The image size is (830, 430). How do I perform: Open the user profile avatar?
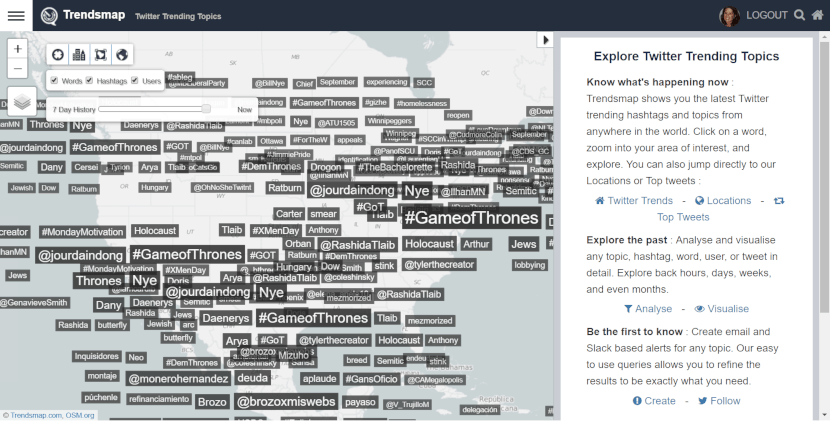coord(729,16)
